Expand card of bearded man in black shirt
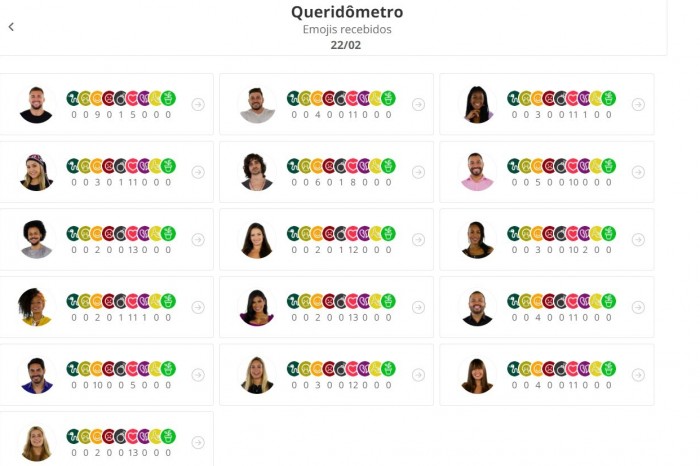700x466 pixels. click(638, 307)
